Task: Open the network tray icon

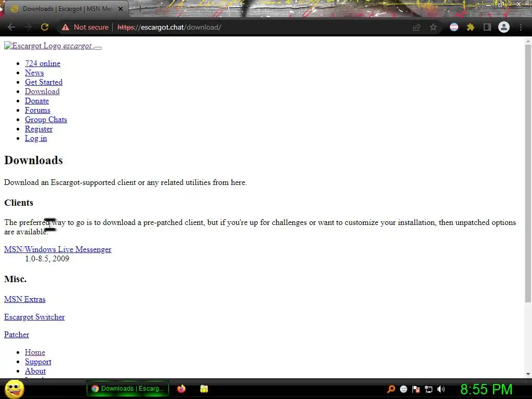Action: pyautogui.click(x=429, y=390)
